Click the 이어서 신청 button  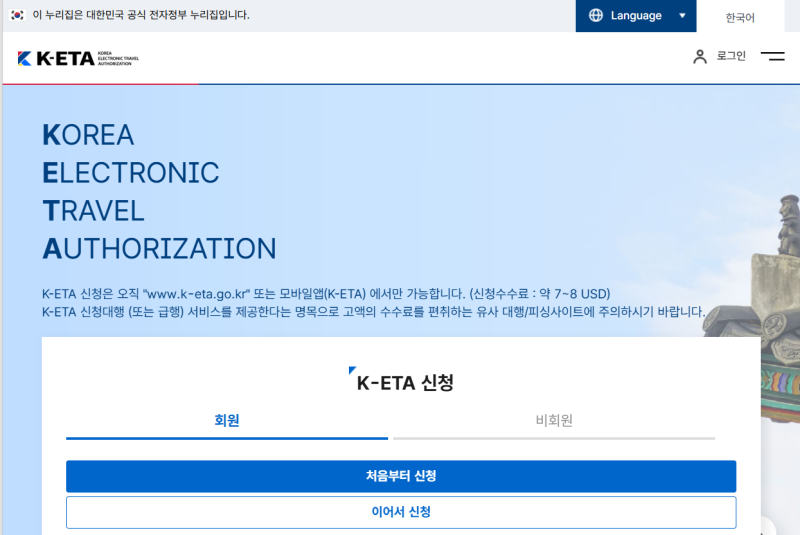(x=401, y=512)
